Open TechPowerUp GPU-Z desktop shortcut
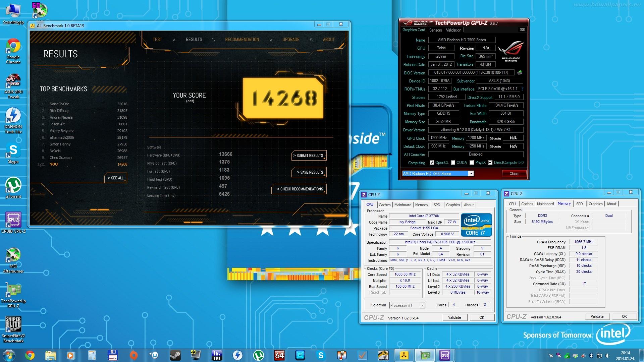The height and width of the screenshot is (362, 644). (x=13, y=295)
